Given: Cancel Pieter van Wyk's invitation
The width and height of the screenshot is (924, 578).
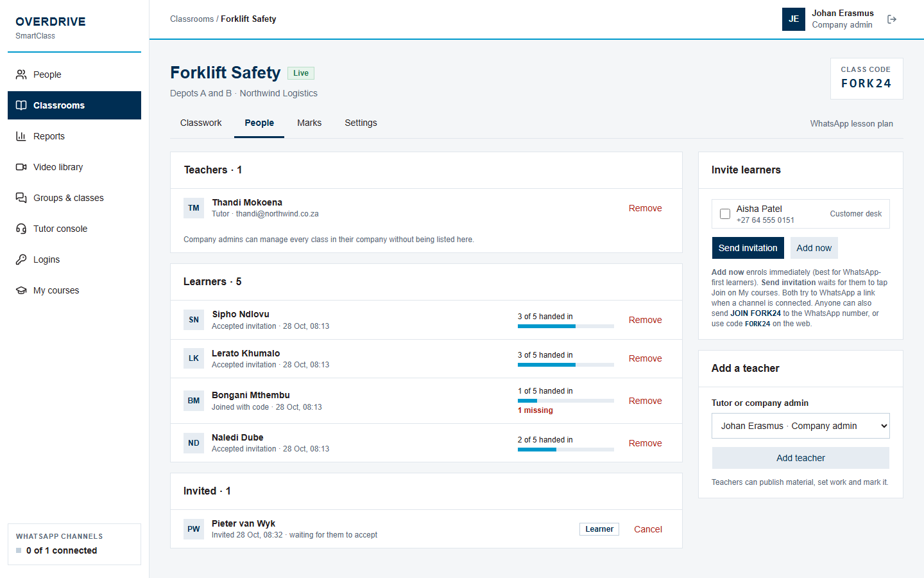Looking at the screenshot, I should pos(648,529).
